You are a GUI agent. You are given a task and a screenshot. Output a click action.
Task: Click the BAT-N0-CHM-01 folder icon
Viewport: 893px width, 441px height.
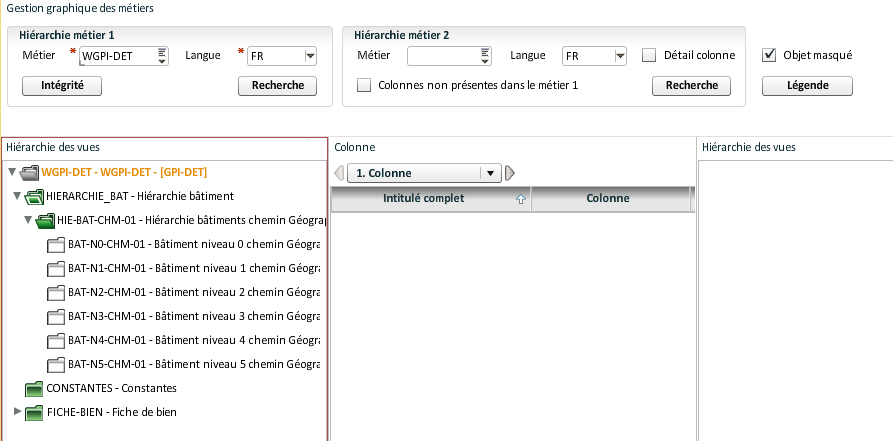point(56,244)
